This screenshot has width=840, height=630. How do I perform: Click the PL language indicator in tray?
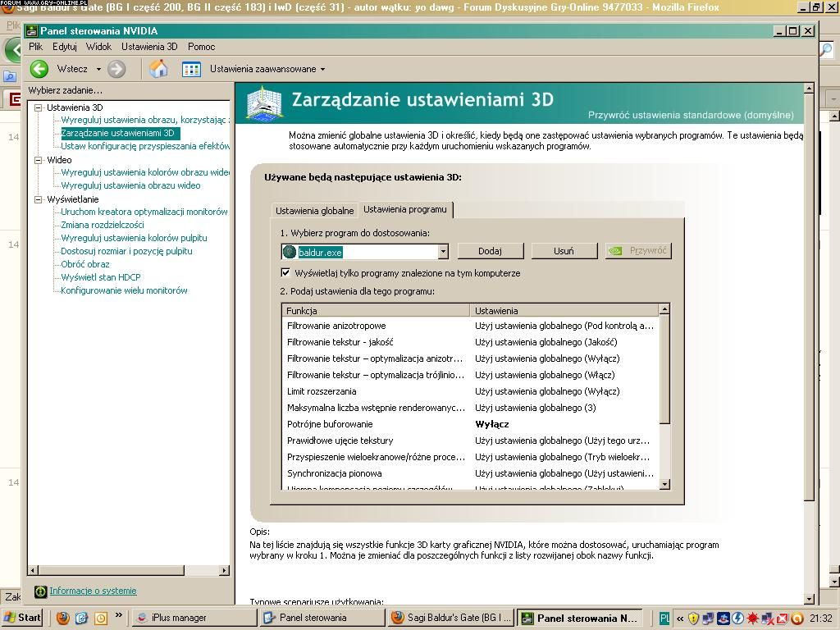click(664, 619)
